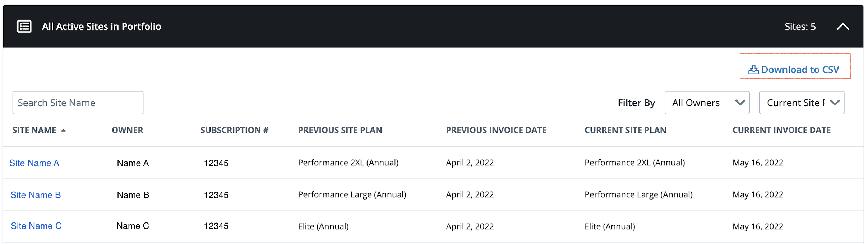Collapse the All Active Sites in Portfolio section
The width and height of the screenshot is (868, 244).
843,26
